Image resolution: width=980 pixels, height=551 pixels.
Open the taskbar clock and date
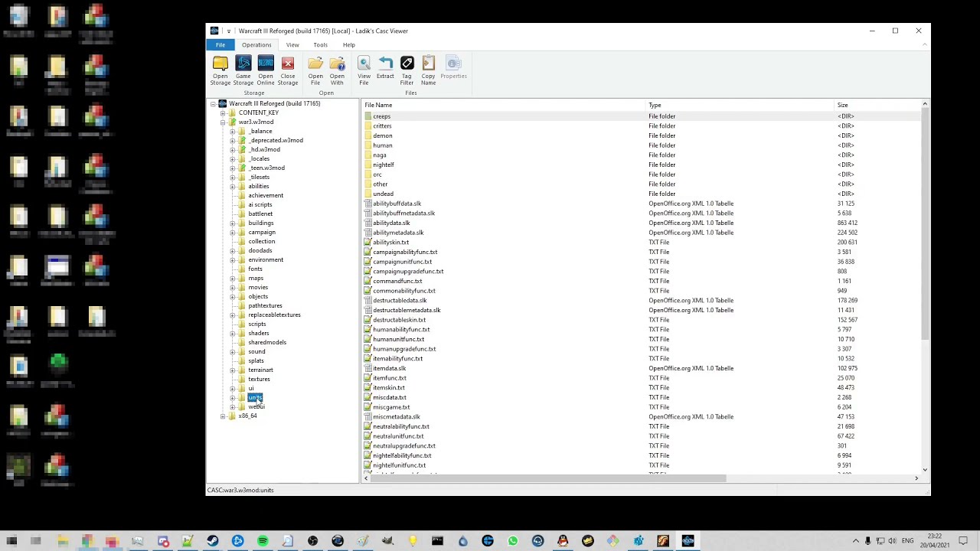936,541
